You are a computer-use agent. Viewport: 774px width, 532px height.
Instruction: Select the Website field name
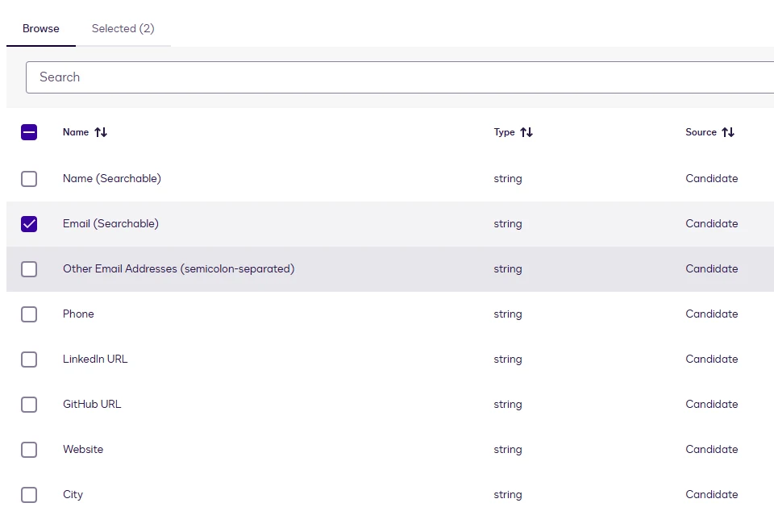coord(83,450)
